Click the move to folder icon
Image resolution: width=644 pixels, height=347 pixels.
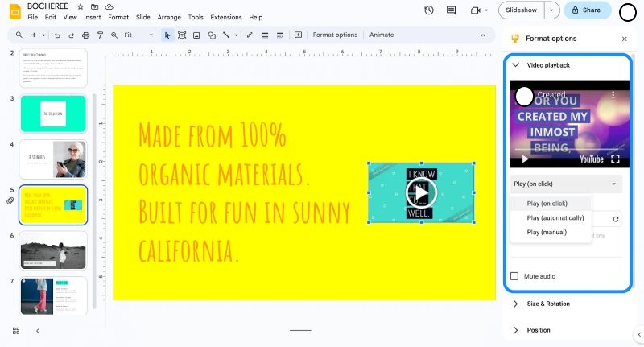click(x=94, y=6)
